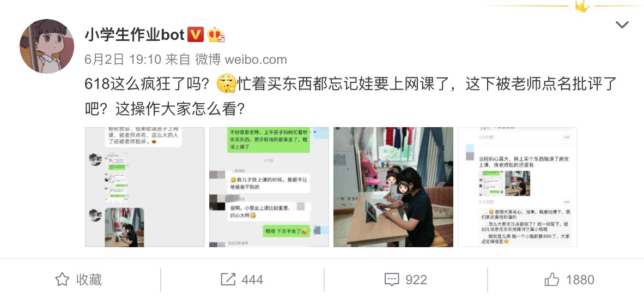Toggle 收藏 to bookmark this post
Image resolution: width=644 pixels, height=299 pixels.
[78, 280]
